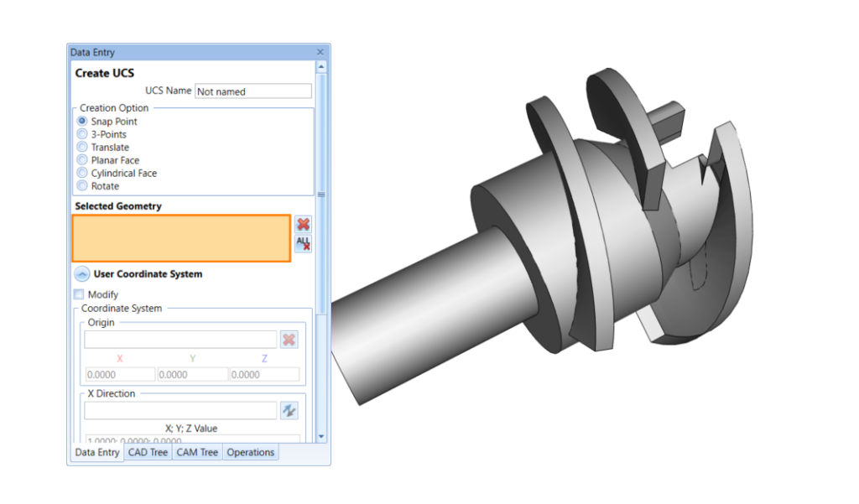Screen dimensions: 859x504
Task: Click the clear Selected Geometry red X icon
Action: (303, 224)
